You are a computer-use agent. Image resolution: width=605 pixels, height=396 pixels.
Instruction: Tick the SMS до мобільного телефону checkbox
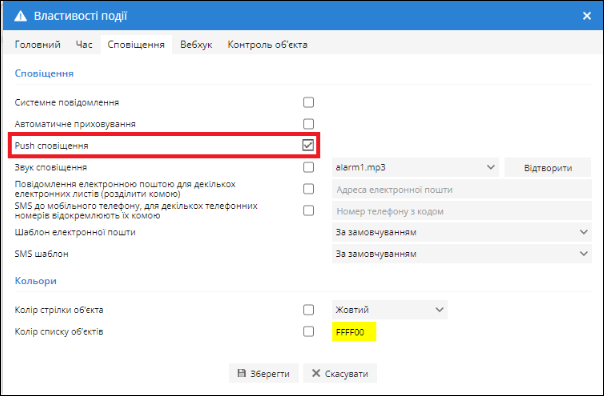[308, 210]
